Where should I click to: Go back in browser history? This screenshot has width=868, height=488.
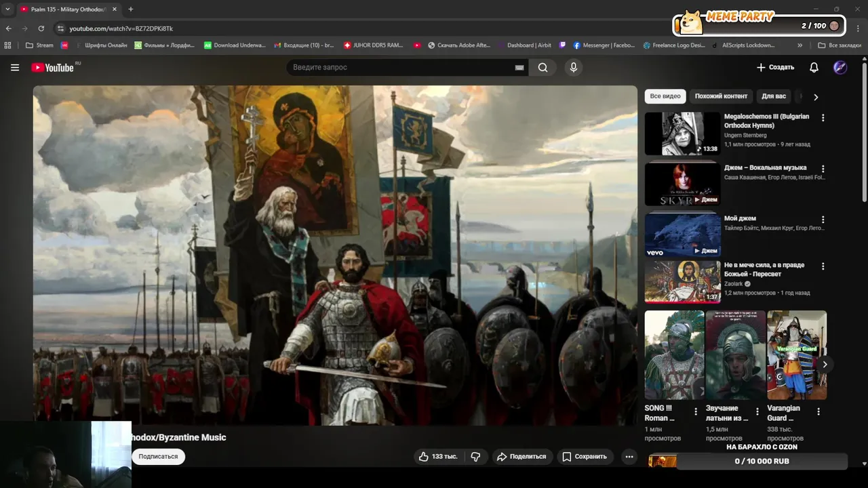coord(9,28)
